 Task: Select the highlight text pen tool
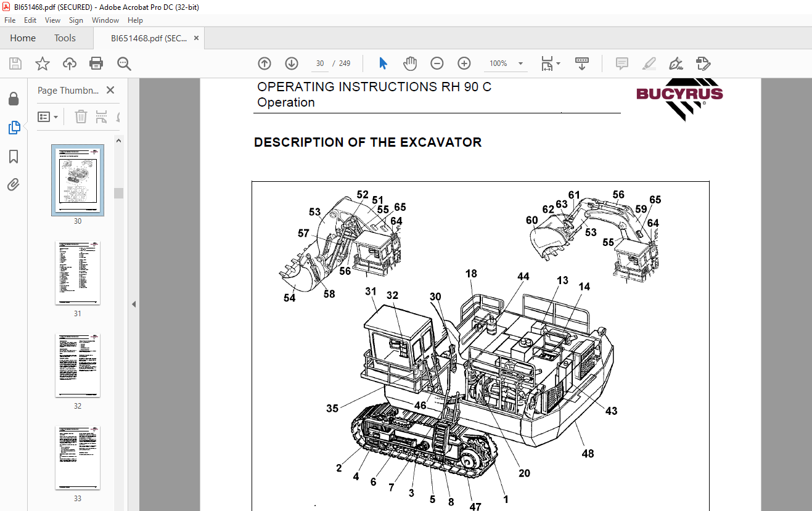(x=649, y=63)
